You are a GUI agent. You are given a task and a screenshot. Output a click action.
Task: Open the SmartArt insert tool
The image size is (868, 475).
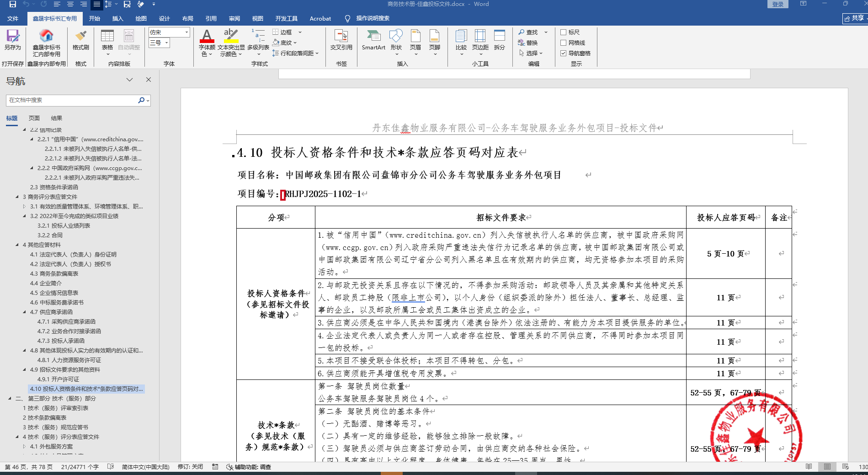click(373, 37)
